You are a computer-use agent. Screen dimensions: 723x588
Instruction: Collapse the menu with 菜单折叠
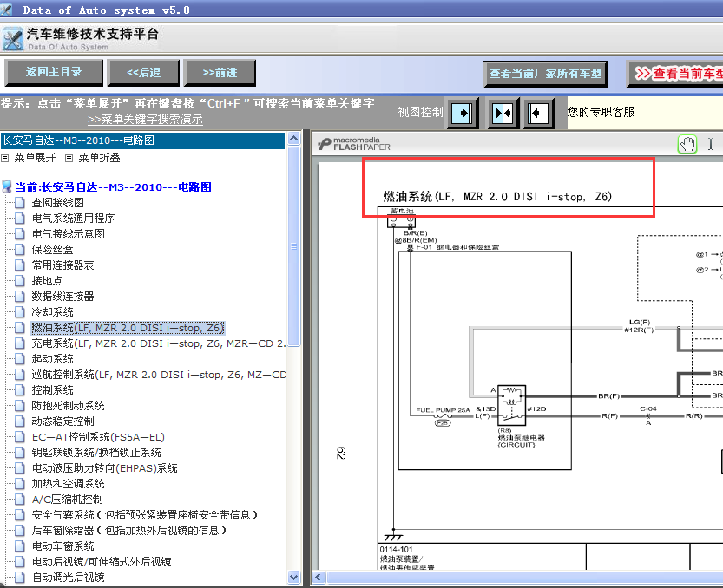tap(99, 158)
